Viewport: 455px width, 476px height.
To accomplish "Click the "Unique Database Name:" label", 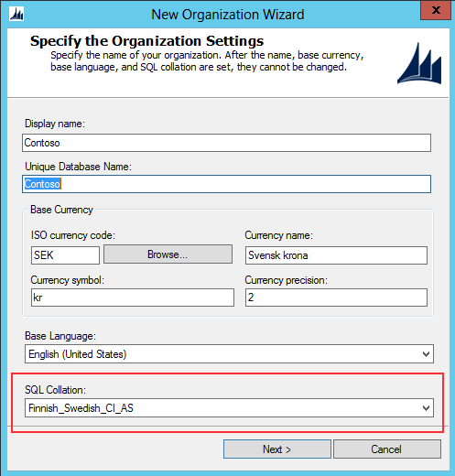I will (78, 167).
